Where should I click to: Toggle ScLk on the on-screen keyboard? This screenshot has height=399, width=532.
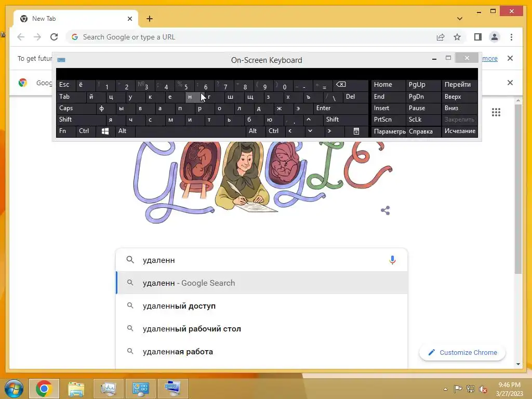(423, 119)
